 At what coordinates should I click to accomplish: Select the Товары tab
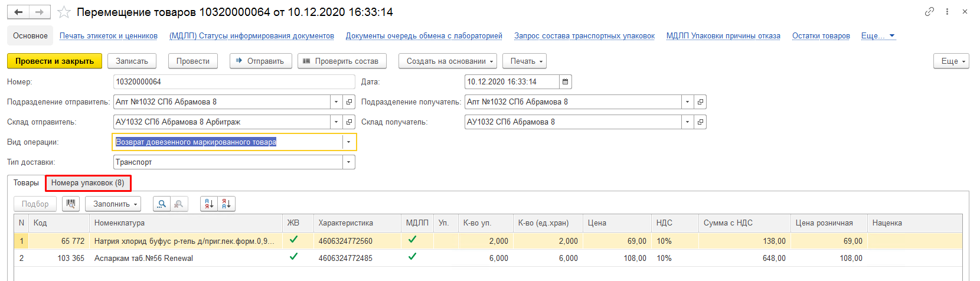click(x=26, y=183)
